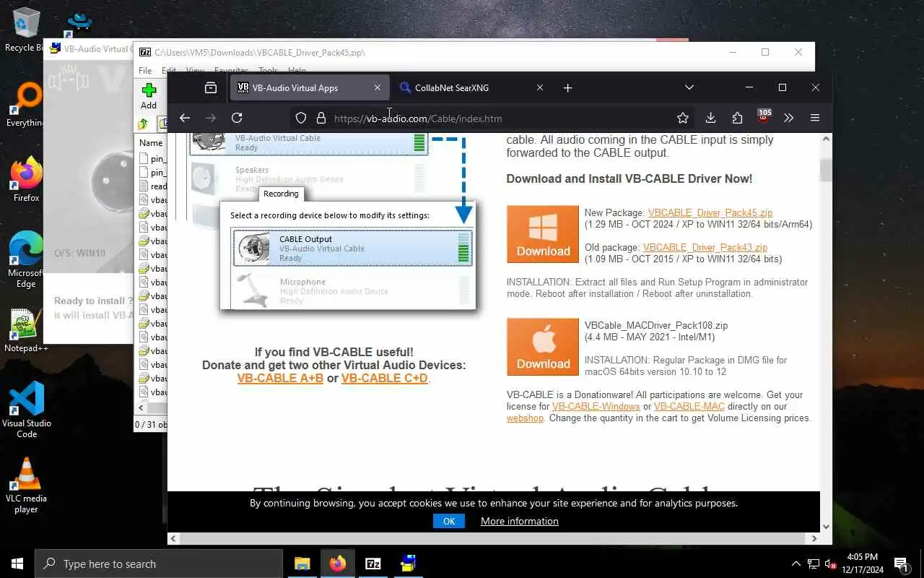Open the Firefox downloads panel
924x578 pixels.
pyautogui.click(x=710, y=118)
